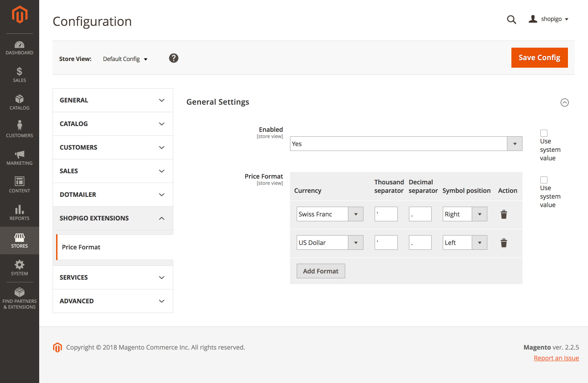Open the Left symbol position dropdown

[465, 243]
